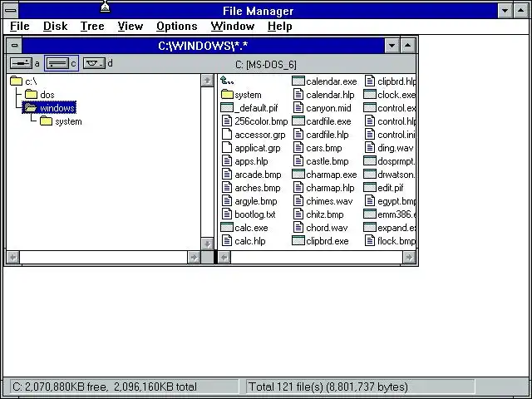Select apps.hlp document icon
Screen dimensions: 532x399
227,161
